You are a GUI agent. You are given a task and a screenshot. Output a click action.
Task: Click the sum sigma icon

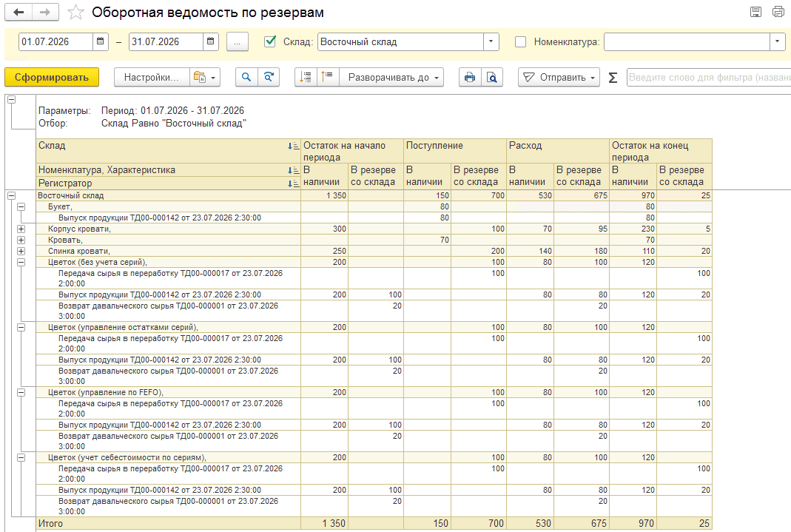coord(613,77)
